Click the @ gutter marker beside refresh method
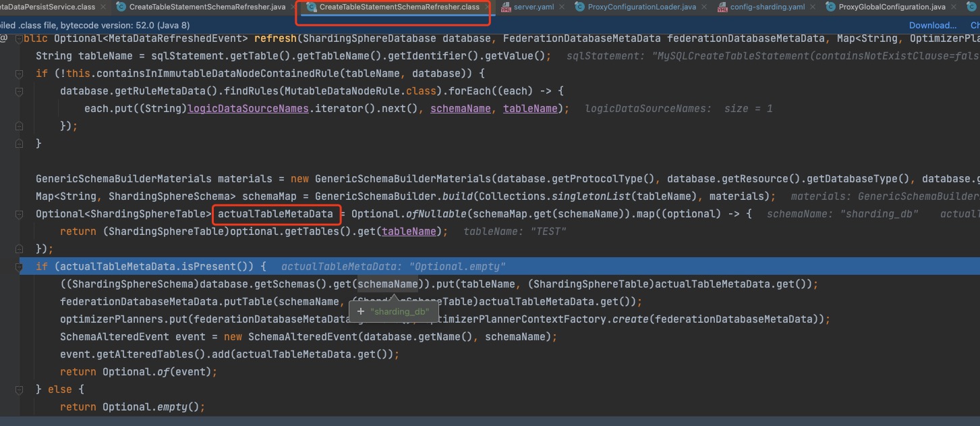 (x=3, y=38)
